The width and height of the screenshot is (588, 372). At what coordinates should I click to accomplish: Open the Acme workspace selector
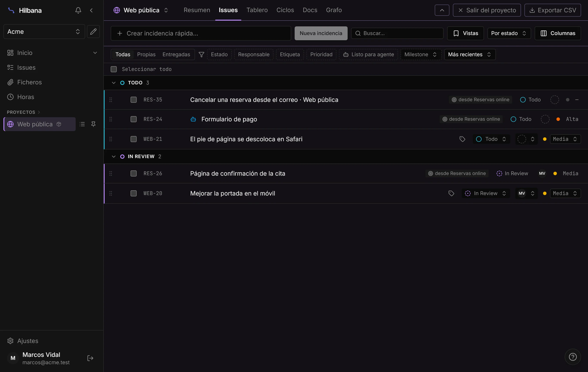44,32
